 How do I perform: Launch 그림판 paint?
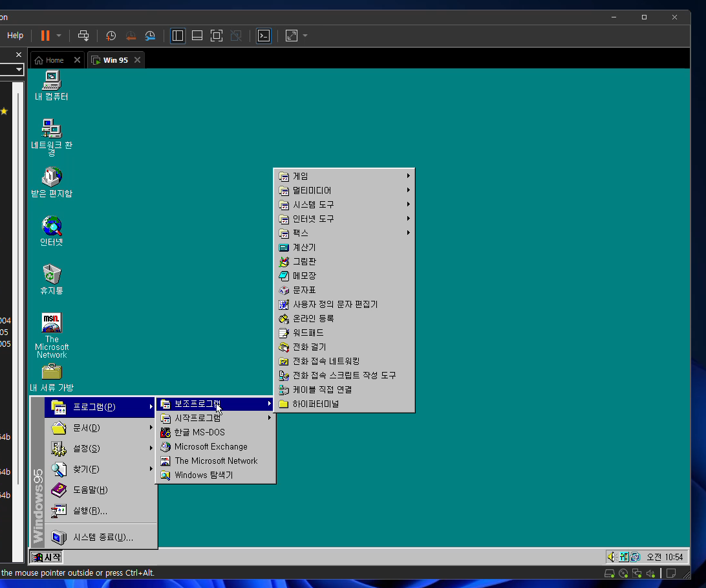pyautogui.click(x=344, y=261)
